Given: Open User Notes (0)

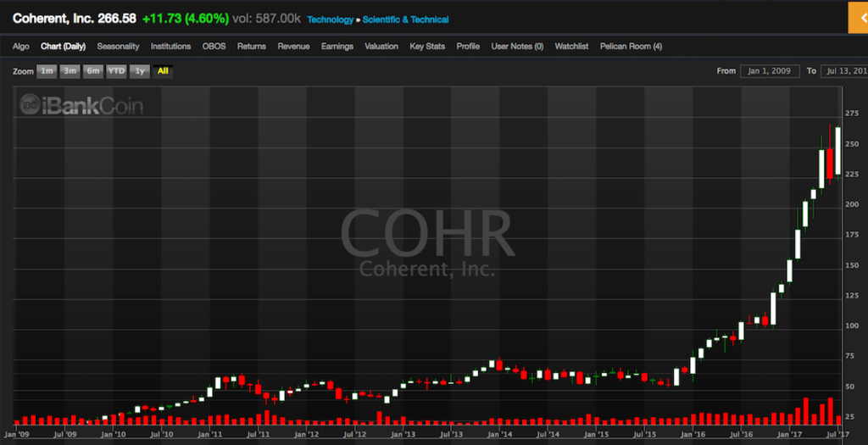Looking at the screenshot, I should tap(517, 47).
